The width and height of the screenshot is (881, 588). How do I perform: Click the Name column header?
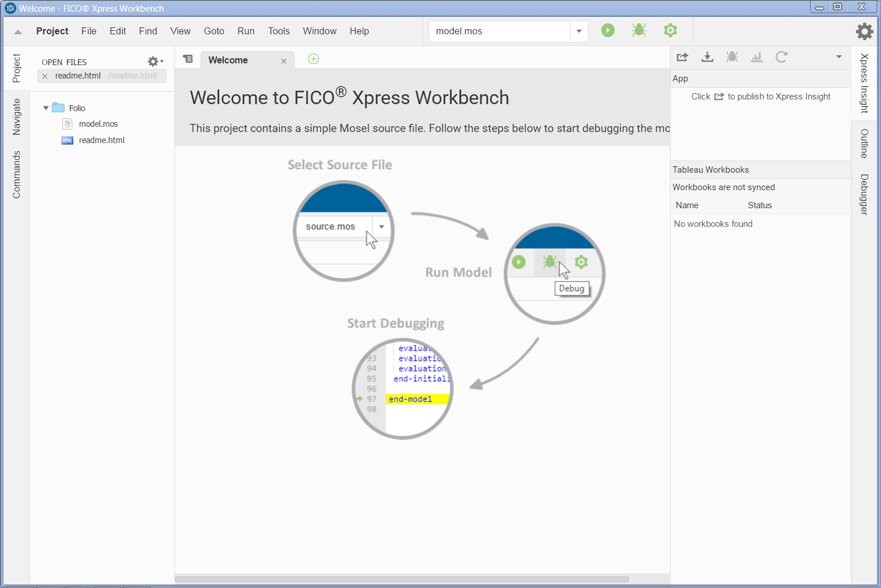click(x=687, y=205)
